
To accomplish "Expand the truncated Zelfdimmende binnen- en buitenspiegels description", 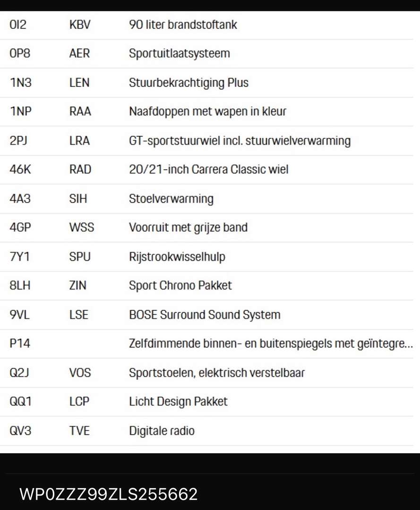I will (271, 344).
